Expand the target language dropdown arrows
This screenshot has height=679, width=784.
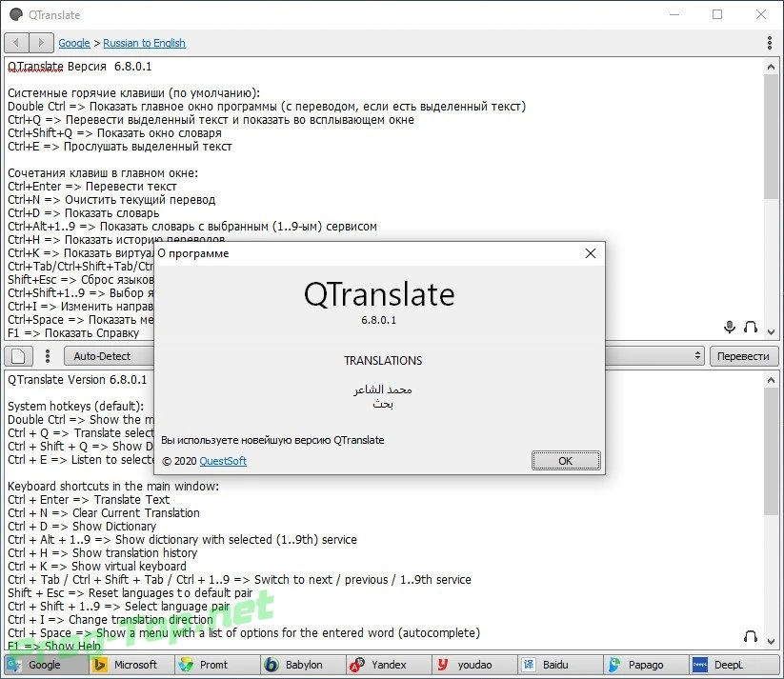pyautogui.click(x=697, y=356)
